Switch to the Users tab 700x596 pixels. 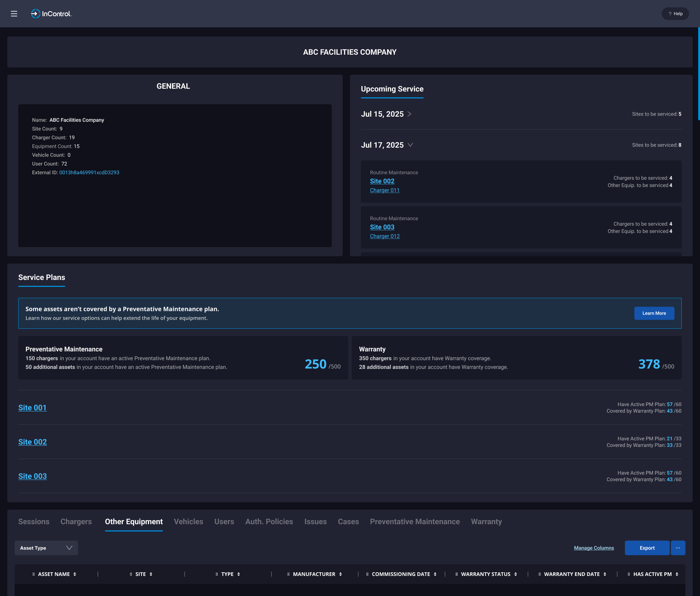(224, 522)
